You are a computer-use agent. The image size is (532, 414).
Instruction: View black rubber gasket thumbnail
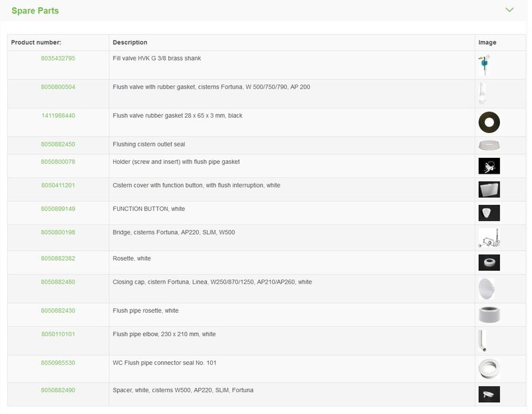point(489,122)
